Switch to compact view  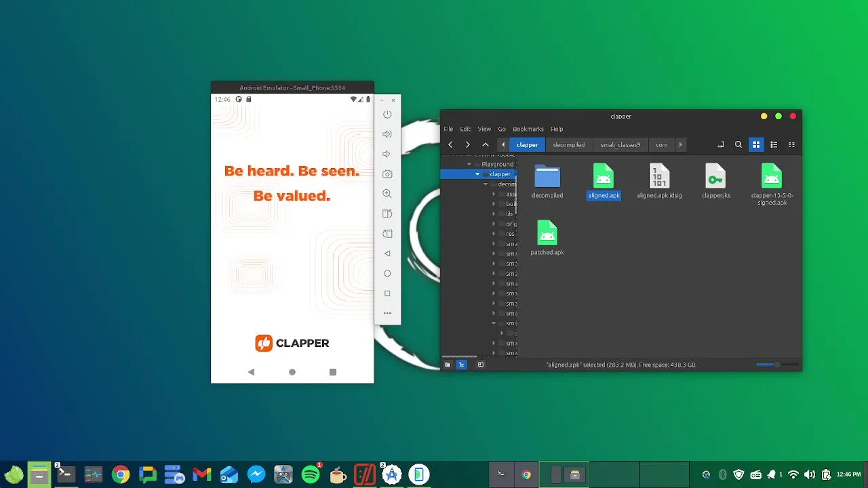[791, 144]
